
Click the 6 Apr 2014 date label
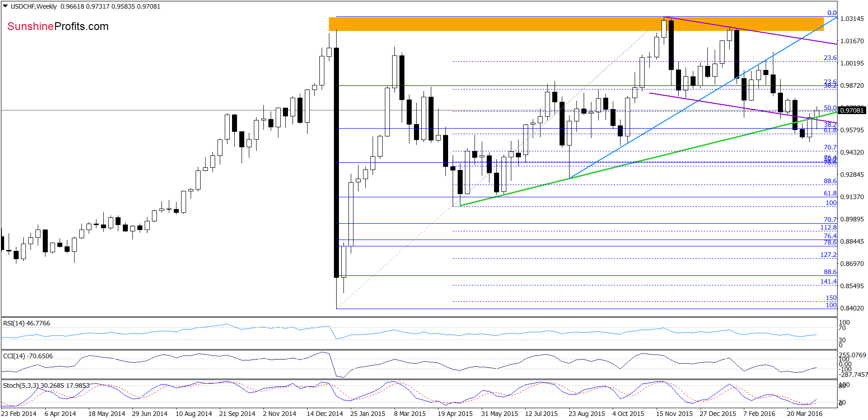[60, 414]
